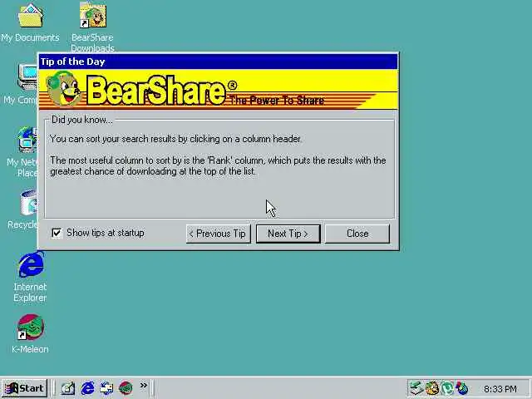This screenshot has width=532, height=399.
Task: Click the network connection tray icon
Action: click(416, 388)
